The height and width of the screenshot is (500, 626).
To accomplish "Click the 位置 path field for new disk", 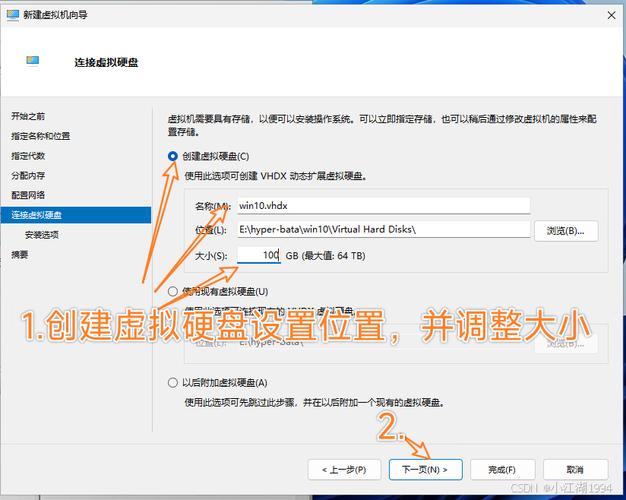I will (383, 230).
